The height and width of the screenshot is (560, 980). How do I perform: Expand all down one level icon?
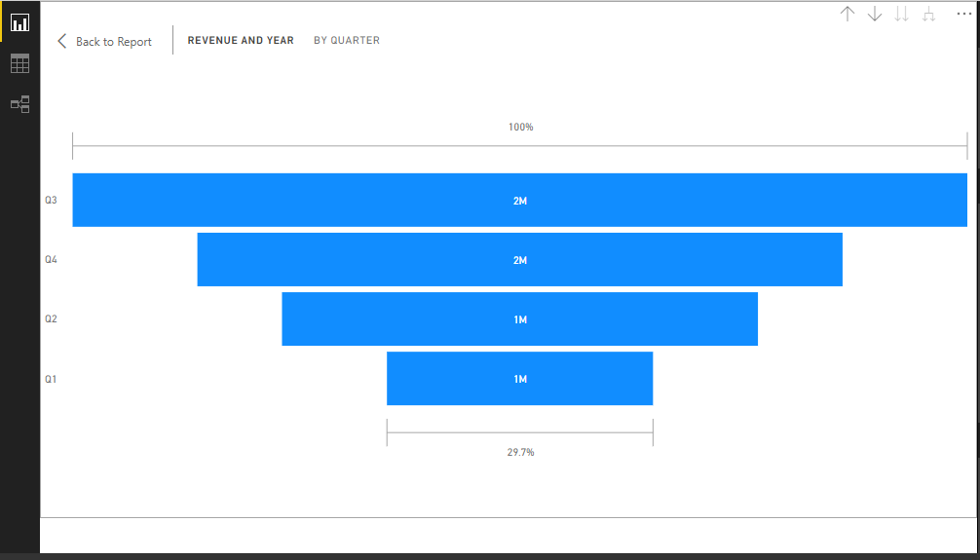coord(928,14)
